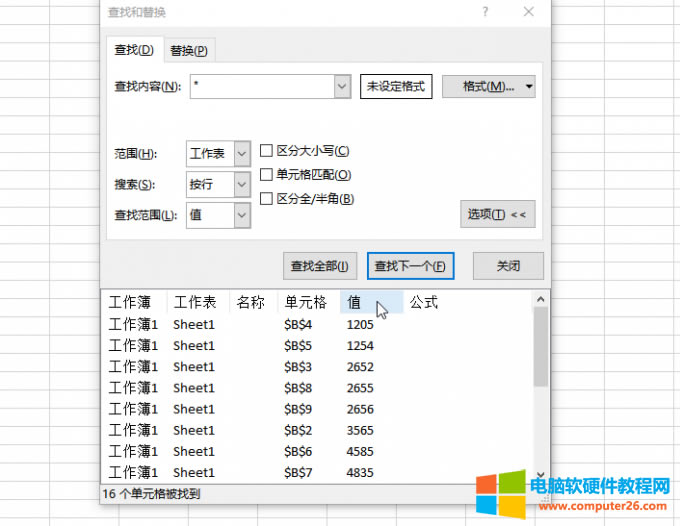The image size is (680, 526).
Task: Click the 未设定格式 preview button
Action: [397, 87]
